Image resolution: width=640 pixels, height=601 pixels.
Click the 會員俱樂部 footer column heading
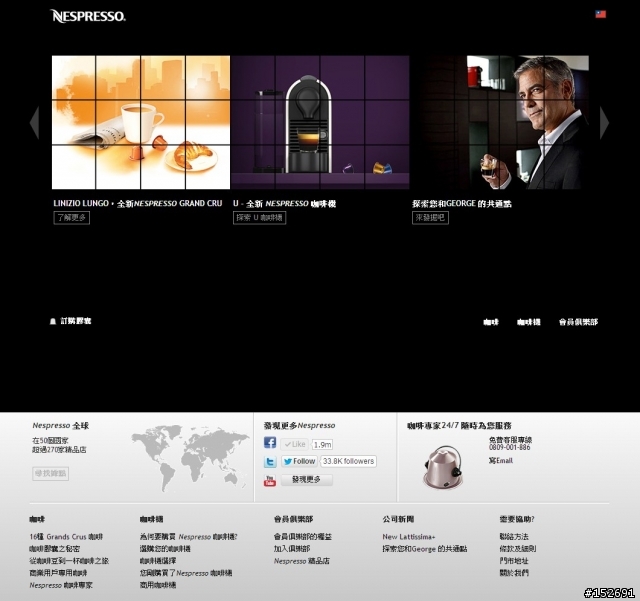[293, 519]
